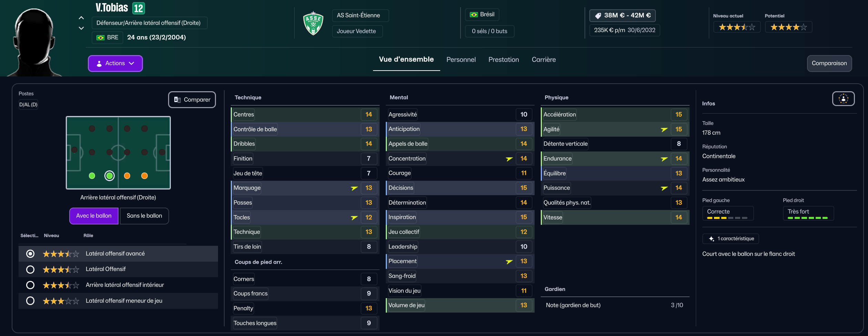Choose Latéral offensif meneur de jeu role
This screenshot has width=868, height=336.
pos(30,301)
